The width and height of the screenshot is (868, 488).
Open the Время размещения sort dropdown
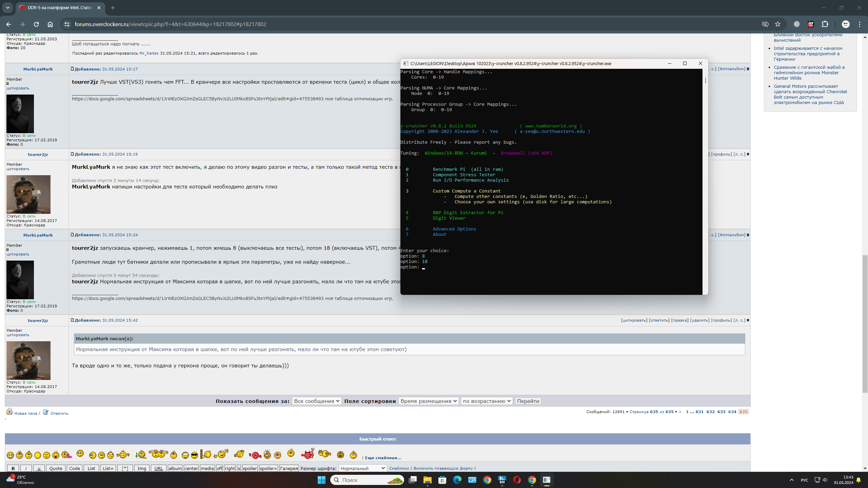429,401
